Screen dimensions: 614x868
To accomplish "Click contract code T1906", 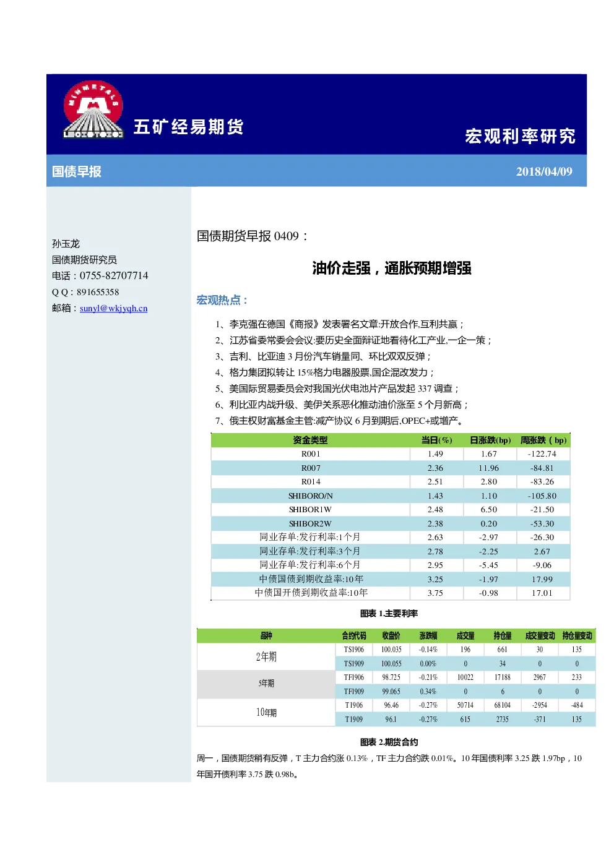I will [354, 705].
